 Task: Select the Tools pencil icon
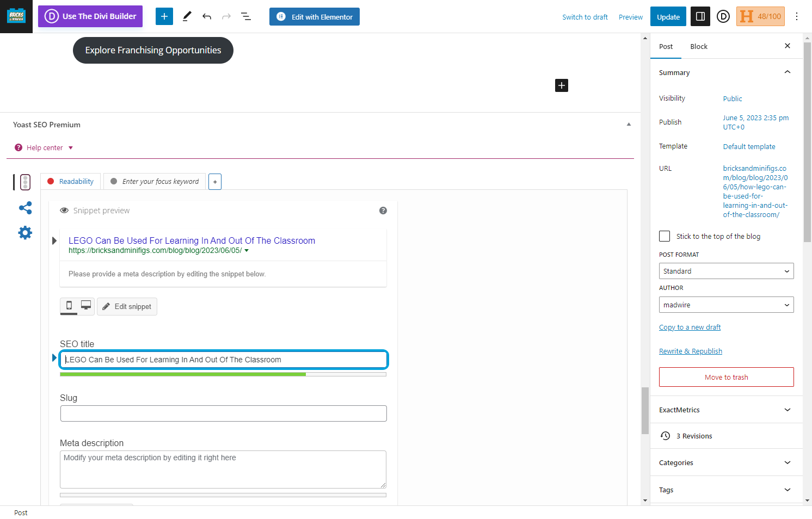[x=187, y=16]
